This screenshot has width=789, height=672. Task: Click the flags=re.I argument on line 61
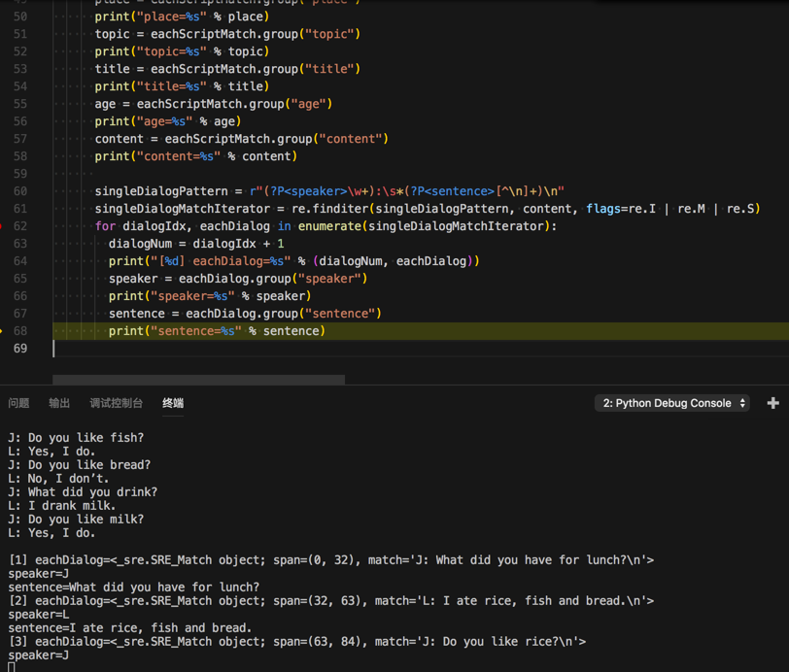point(621,209)
